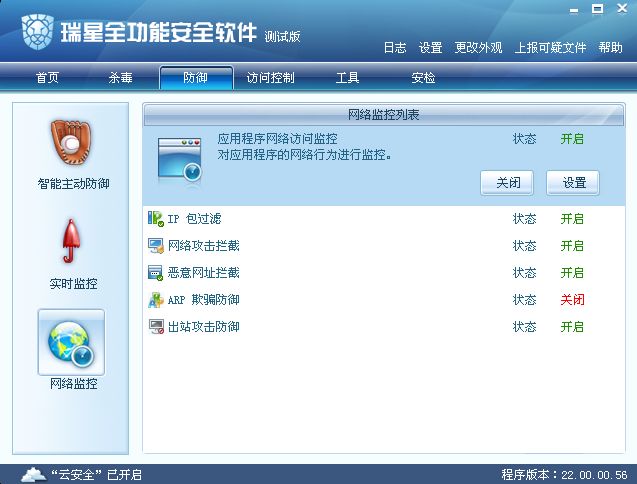
Task: Open the 帮助 link
Action: 610,48
